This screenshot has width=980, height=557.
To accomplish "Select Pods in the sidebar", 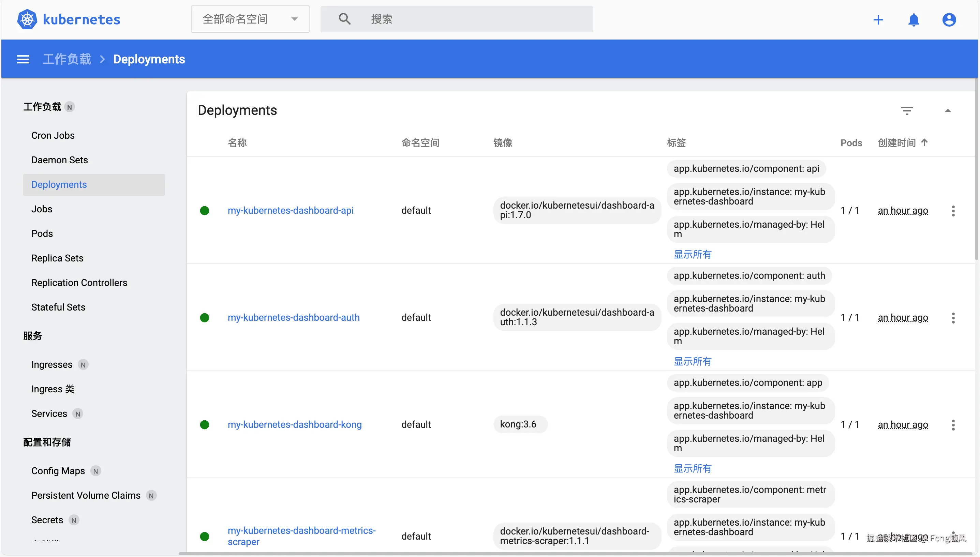I will coord(42,234).
